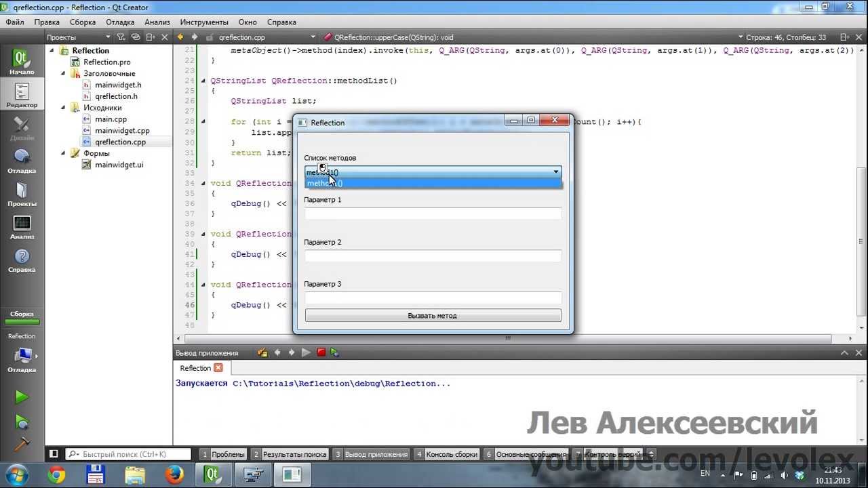Image resolution: width=868 pixels, height=488 pixels.
Task: Toggle synchronize with editor link icon
Action: [x=136, y=37]
